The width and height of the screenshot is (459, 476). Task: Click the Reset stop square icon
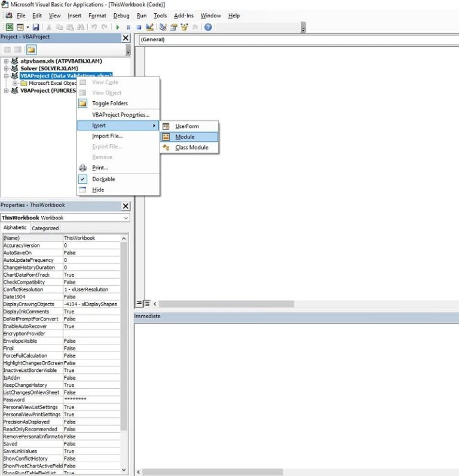(139, 28)
